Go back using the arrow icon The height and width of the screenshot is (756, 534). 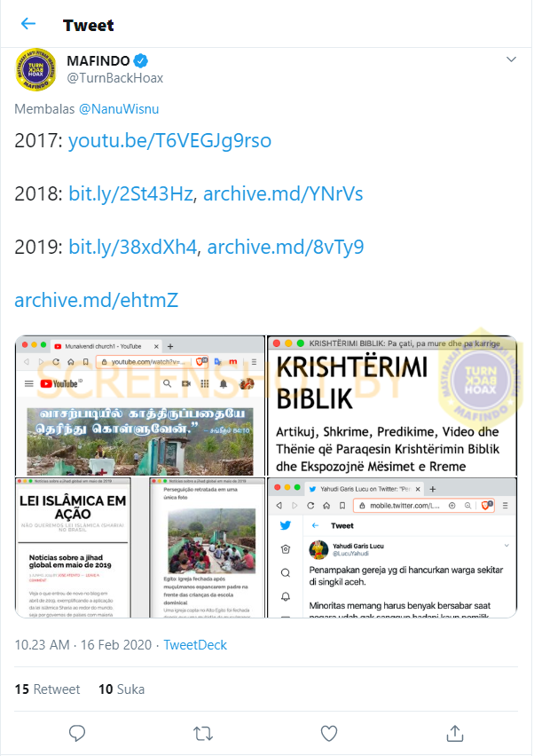click(x=28, y=24)
